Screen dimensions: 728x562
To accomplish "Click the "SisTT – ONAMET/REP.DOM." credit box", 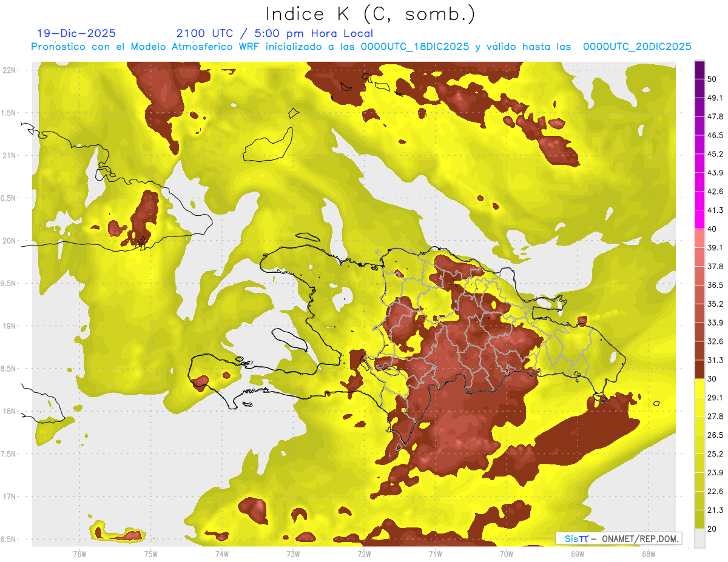I will point(618,538).
